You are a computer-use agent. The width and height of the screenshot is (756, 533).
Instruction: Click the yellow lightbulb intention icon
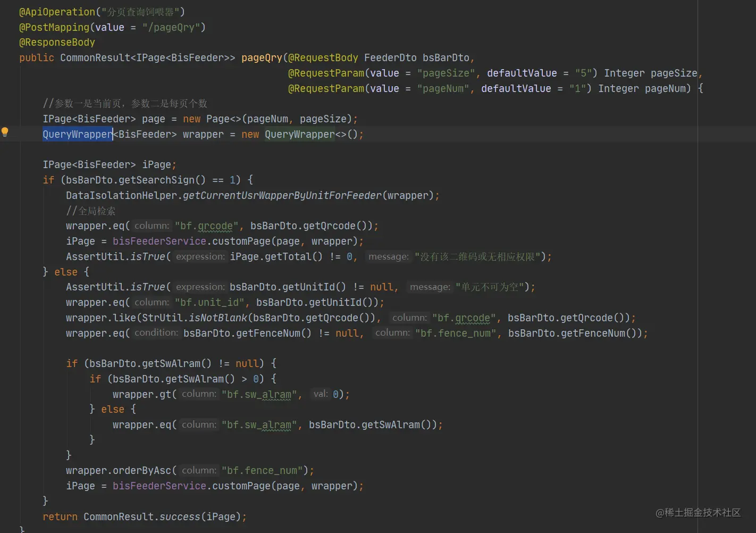coord(5,132)
